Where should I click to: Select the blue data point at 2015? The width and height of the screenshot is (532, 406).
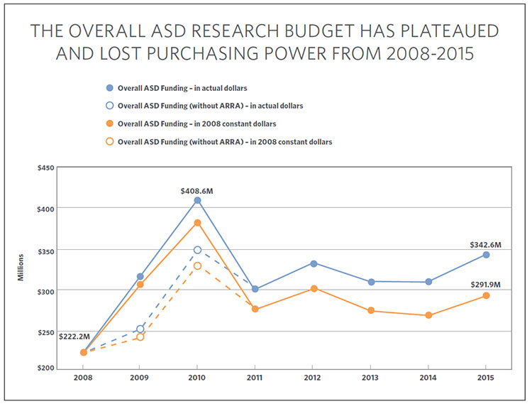(486, 254)
